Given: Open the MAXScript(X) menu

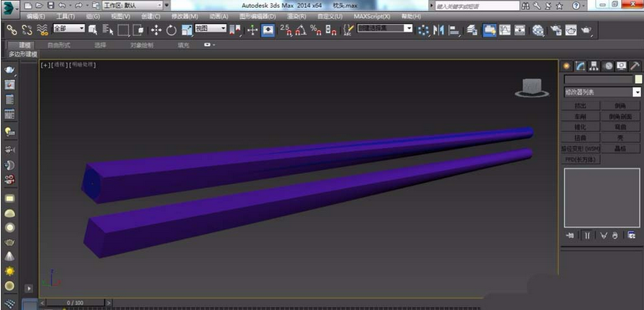Looking at the screenshot, I should [x=371, y=17].
